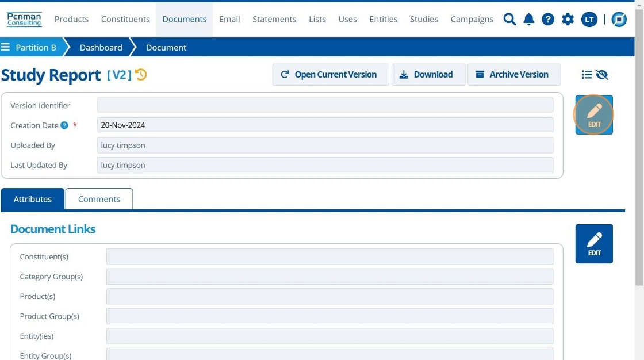Open the Email menu
Viewport: 644px width, 360px height.
229,20
